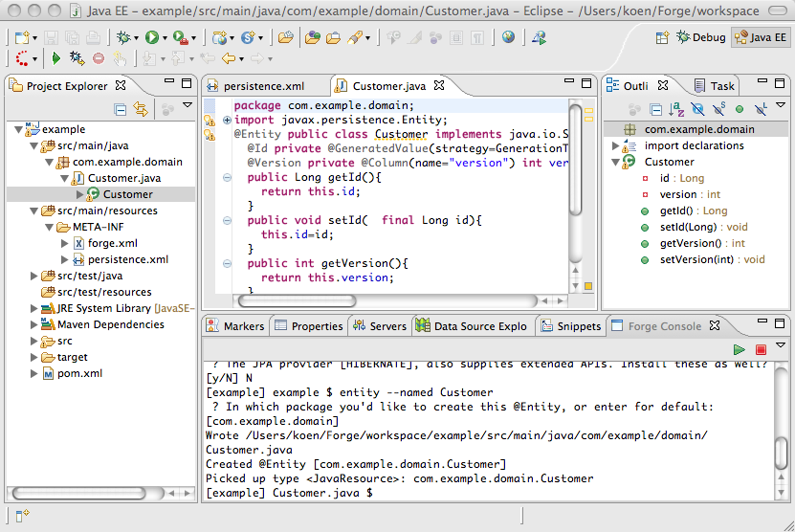Image resolution: width=795 pixels, height=532 pixels.
Task: Select the Java EE perspective button
Action: coord(760,37)
